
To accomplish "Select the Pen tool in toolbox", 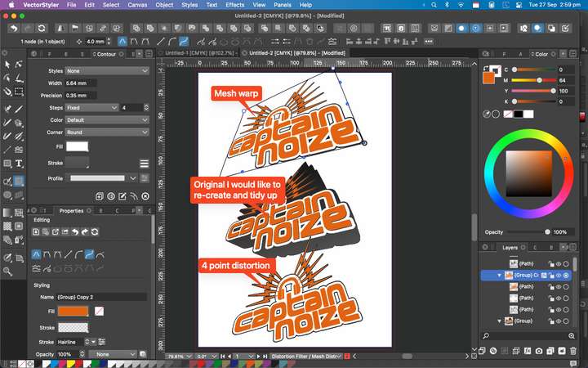I will pos(7,109).
